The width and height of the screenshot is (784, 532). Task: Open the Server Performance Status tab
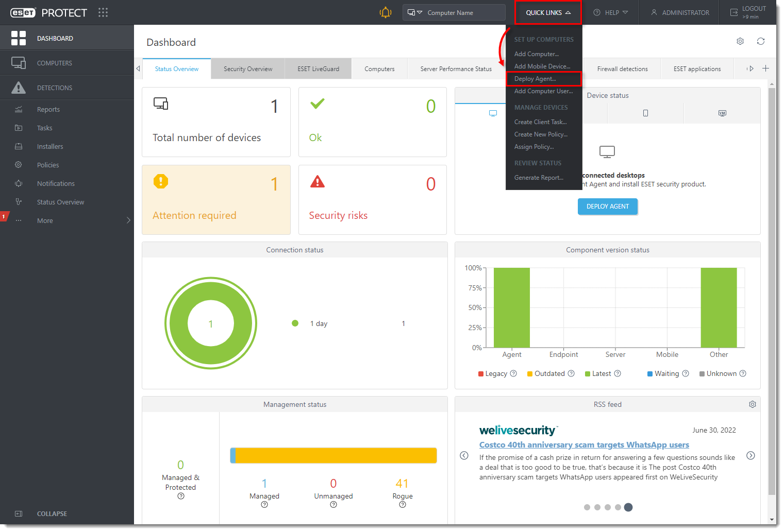coord(456,68)
